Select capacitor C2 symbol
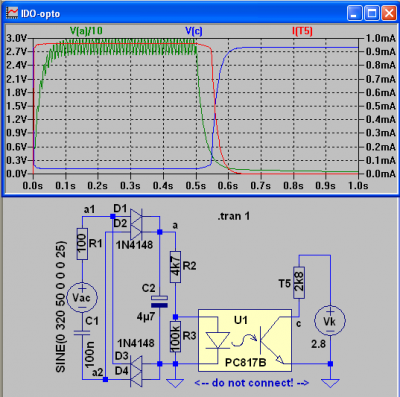The width and height of the screenshot is (400, 397). (159, 301)
